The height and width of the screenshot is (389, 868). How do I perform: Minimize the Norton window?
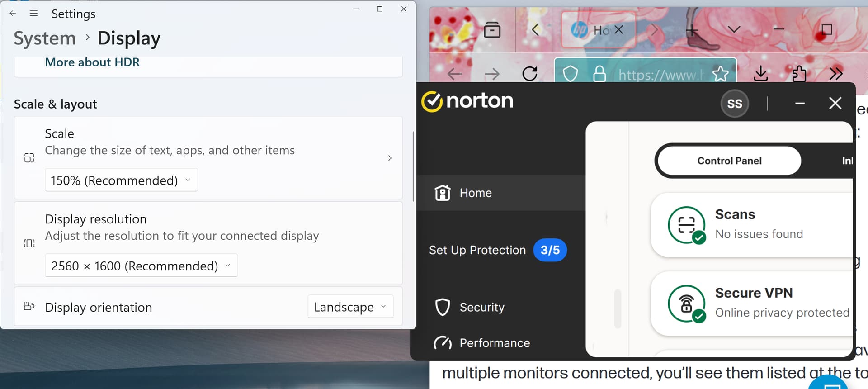[x=800, y=104]
